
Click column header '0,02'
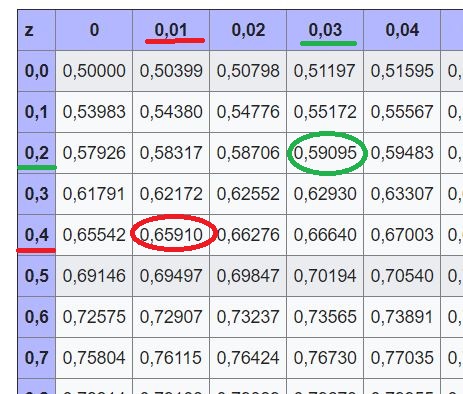(x=248, y=30)
